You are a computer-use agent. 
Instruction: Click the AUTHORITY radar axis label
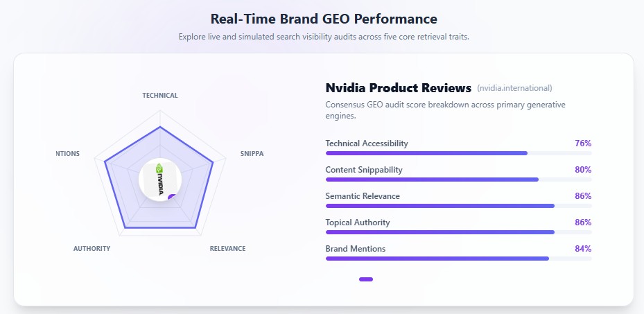coord(92,248)
